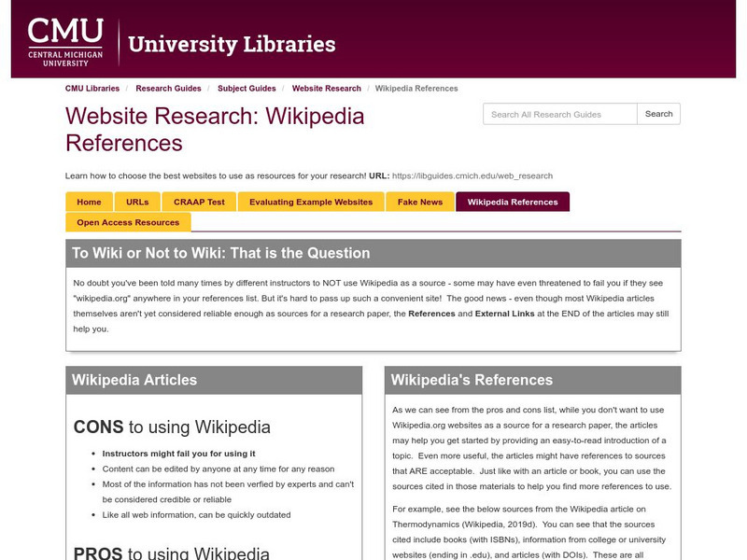
Task: Click bullet Like all web information, can be quickly outdated
Action: coord(196,515)
